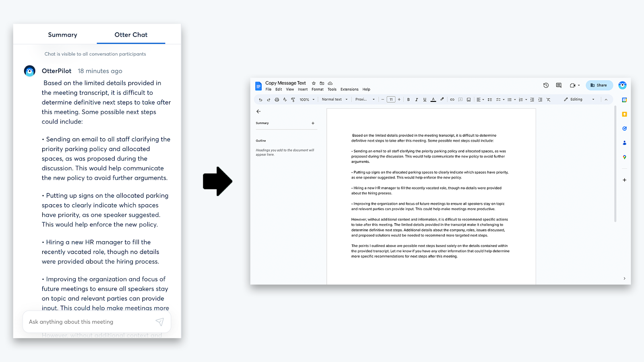Open the Extensions menu

coord(349,89)
